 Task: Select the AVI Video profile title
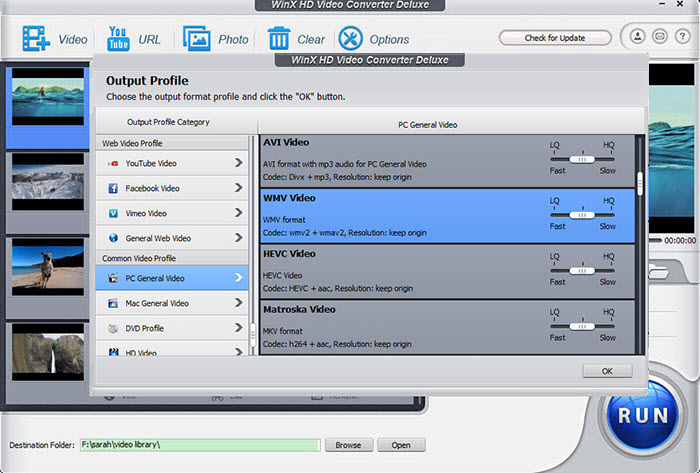286,142
